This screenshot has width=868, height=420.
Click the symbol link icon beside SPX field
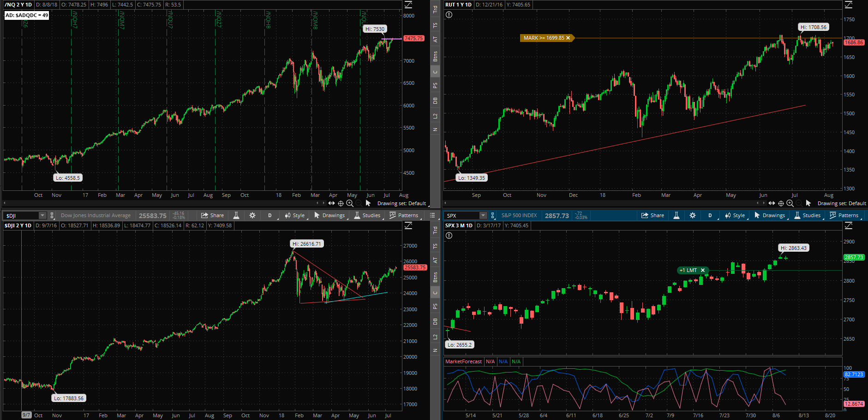tap(493, 215)
